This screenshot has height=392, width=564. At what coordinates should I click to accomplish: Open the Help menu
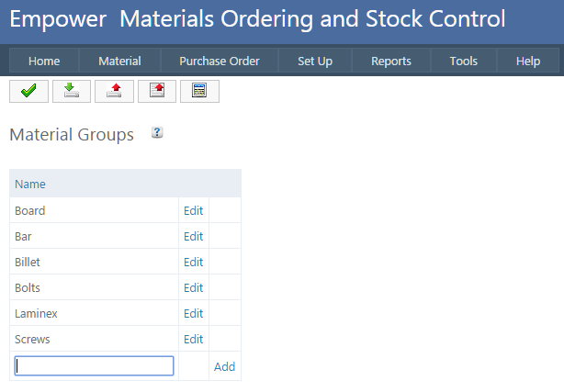point(528,62)
